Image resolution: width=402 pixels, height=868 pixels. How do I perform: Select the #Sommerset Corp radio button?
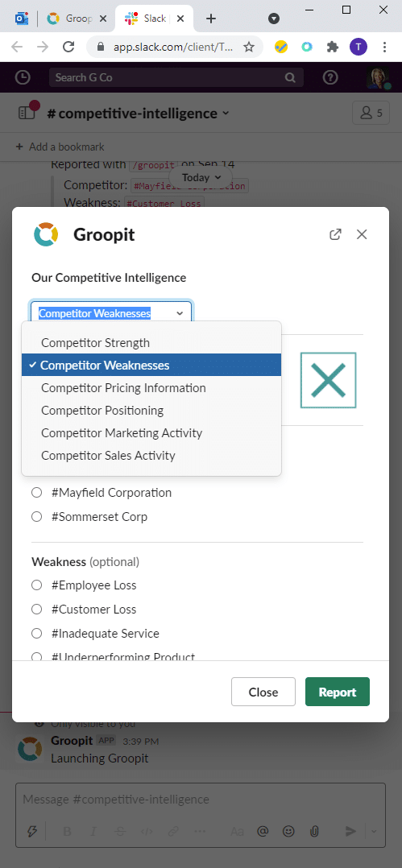pyautogui.click(x=36, y=517)
